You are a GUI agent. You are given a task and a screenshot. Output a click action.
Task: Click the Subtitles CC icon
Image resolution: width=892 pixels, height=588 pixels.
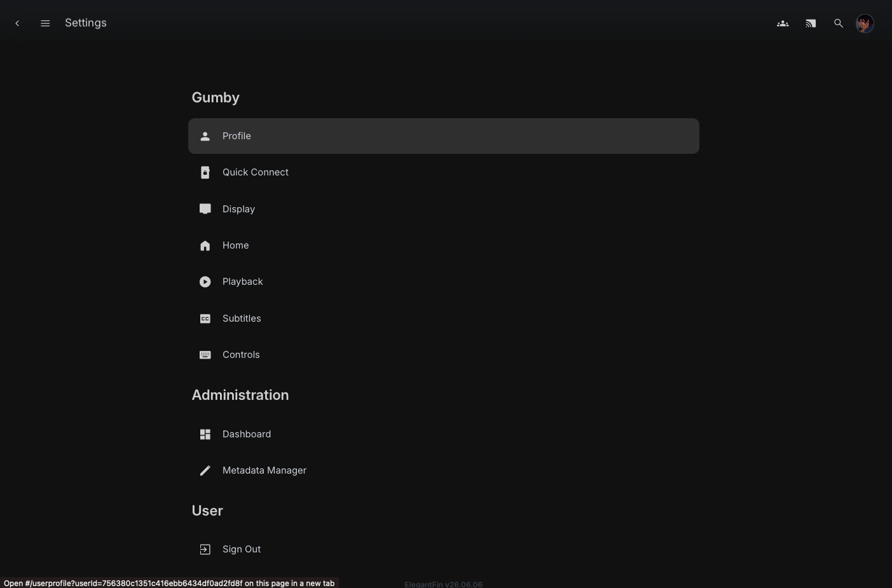coord(205,318)
